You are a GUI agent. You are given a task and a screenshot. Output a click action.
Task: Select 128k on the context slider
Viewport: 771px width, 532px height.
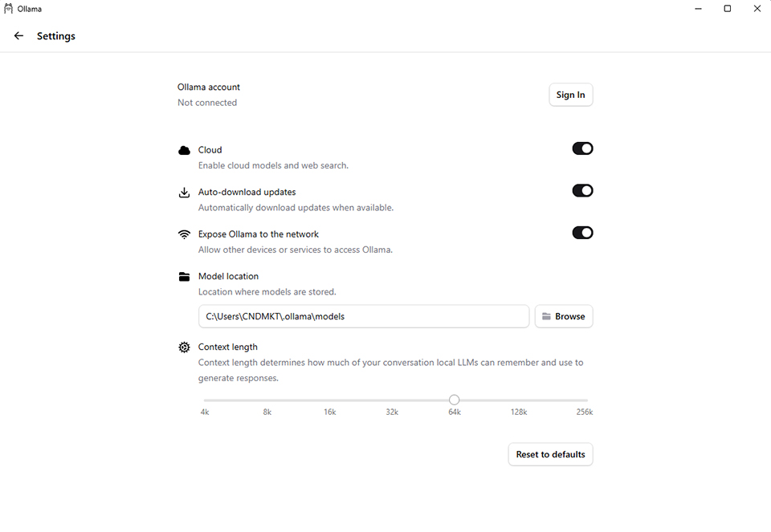tap(519, 400)
